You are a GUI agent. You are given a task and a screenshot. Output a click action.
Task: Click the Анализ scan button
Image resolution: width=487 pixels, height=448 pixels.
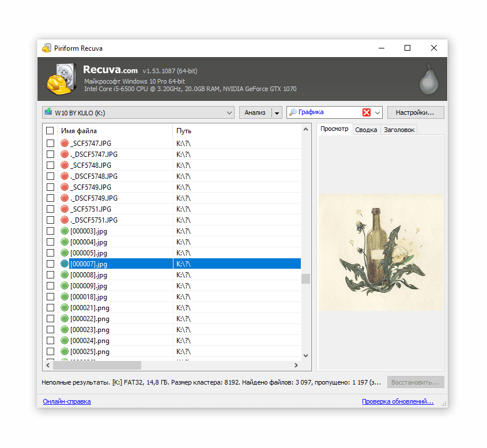pos(255,112)
